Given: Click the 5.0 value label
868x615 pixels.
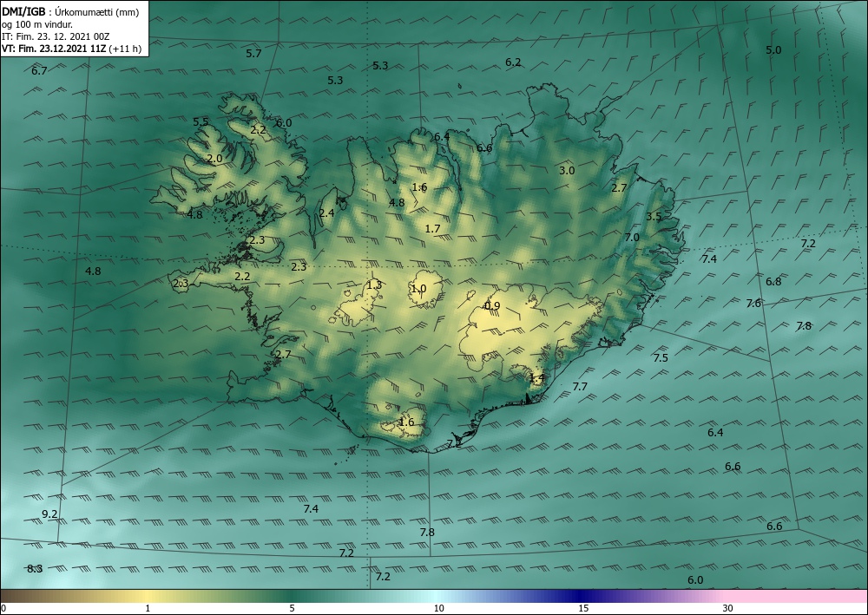Looking at the screenshot, I should (x=773, y=49).
